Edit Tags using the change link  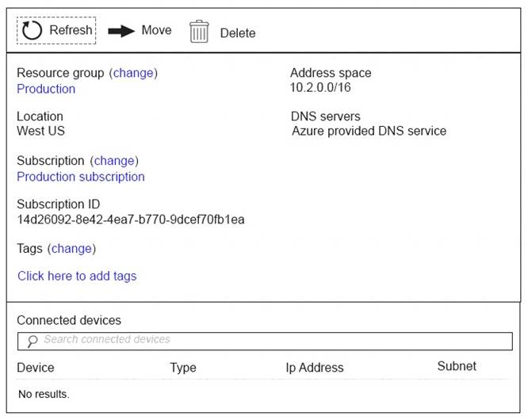coord(71,249)
